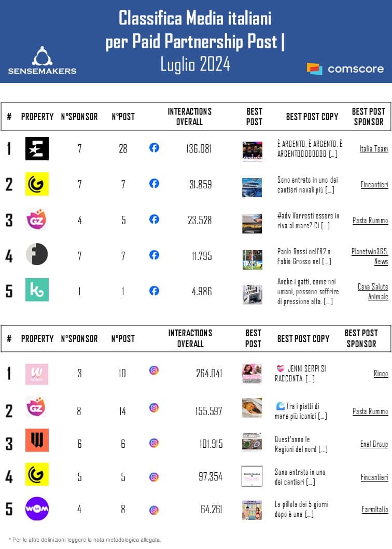The image size is (392, 549).
Task: Open the Ringo sponsor link
Action: (380, 374)
